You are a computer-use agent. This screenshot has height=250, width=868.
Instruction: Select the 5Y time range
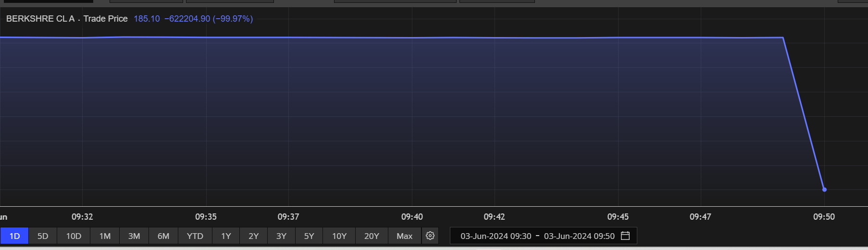click(309, 236)
